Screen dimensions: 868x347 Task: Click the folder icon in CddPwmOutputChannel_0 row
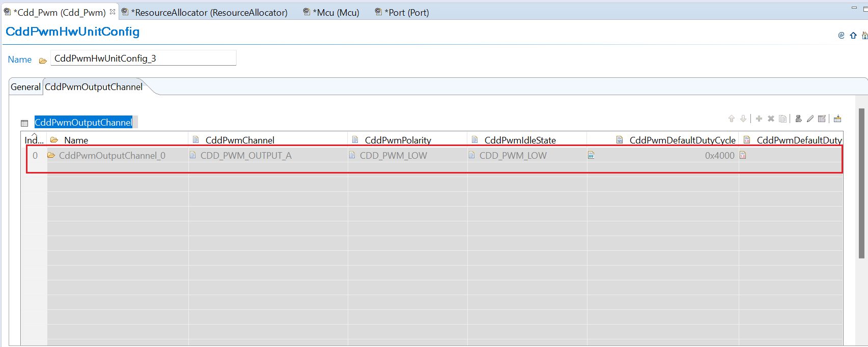pyautogui.click(x=51, y=155)
